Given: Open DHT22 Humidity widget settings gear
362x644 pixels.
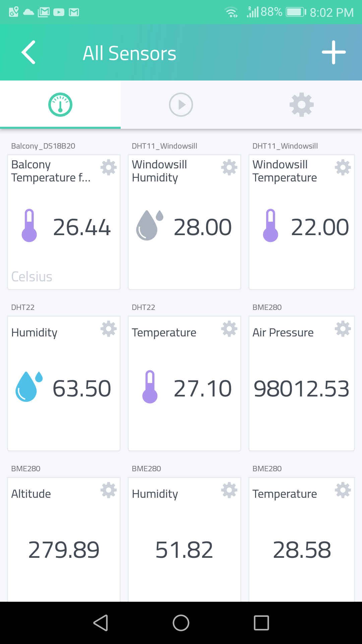Looking at the screenshot, I should (109, 329).
